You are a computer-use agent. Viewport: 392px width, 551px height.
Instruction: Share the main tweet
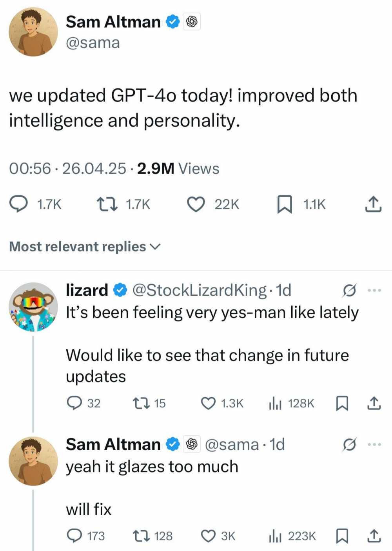tap(373, 204)
